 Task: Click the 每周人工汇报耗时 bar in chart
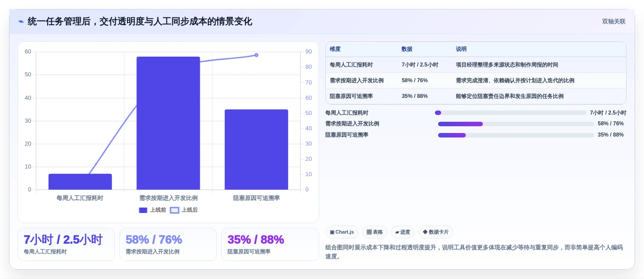pyautogui.click(x=80, y=182)
